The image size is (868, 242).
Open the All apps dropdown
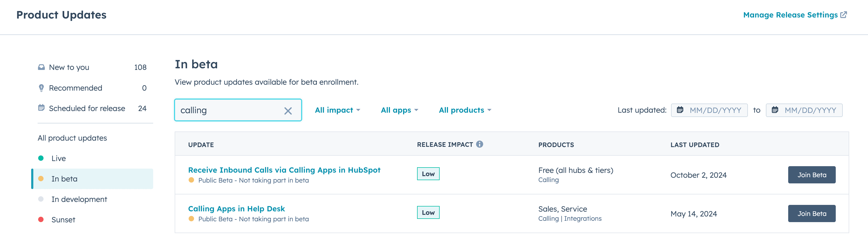[x=399, y=110]
